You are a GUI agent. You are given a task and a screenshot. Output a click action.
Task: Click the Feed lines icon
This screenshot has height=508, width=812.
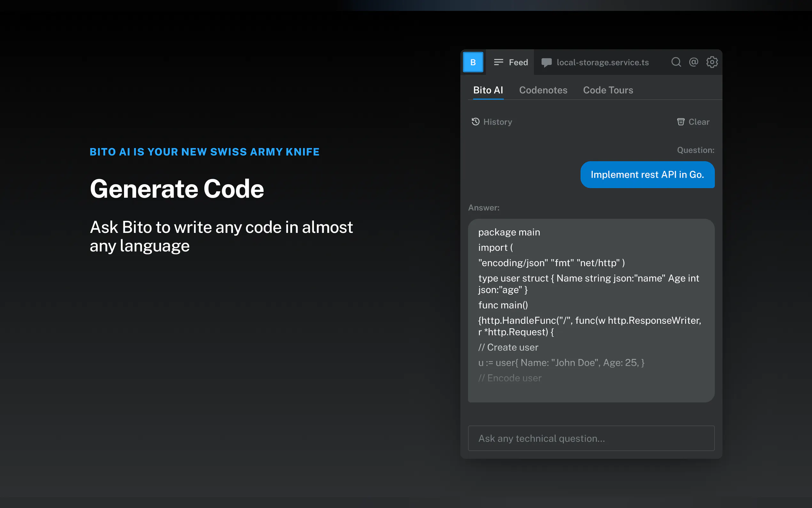pos(498,62)
